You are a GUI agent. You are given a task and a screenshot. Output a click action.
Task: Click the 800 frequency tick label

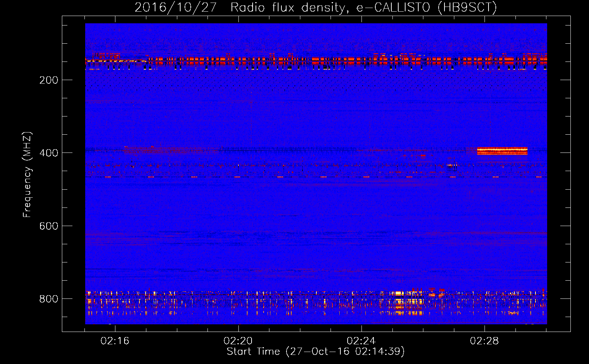click(49, 299)
